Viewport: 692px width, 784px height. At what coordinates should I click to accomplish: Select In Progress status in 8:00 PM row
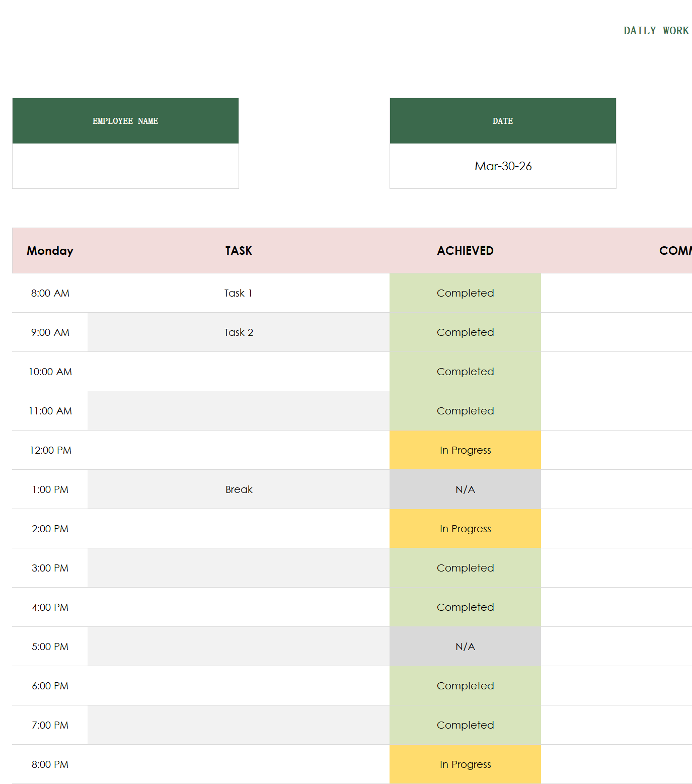tap(465, 764)
